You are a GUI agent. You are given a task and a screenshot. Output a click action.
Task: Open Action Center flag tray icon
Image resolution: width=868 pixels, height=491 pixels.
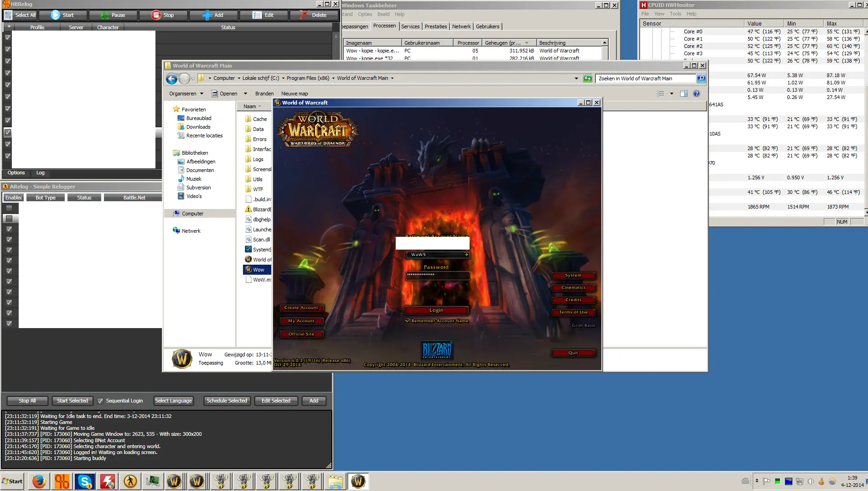coord(767,481)
